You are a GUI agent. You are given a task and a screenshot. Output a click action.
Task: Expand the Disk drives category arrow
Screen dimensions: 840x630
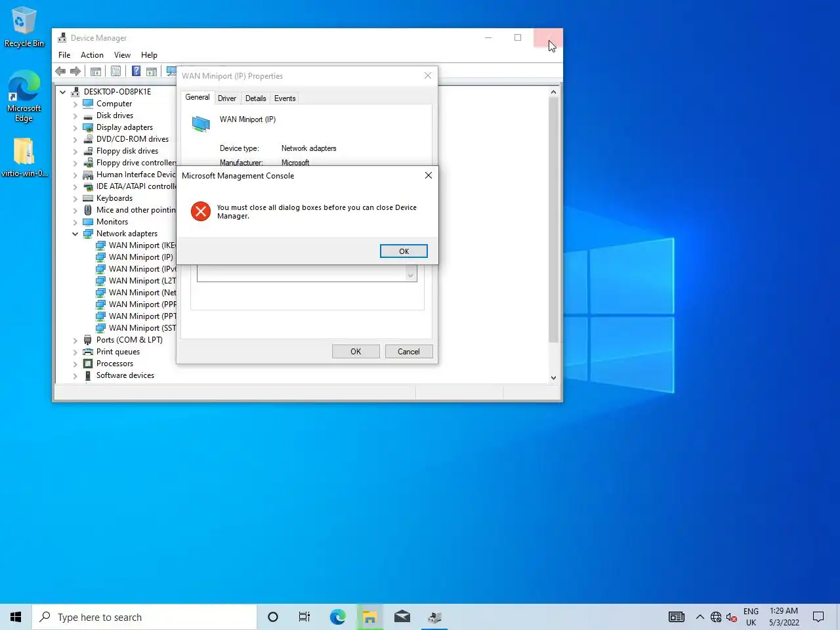[75, 115]
